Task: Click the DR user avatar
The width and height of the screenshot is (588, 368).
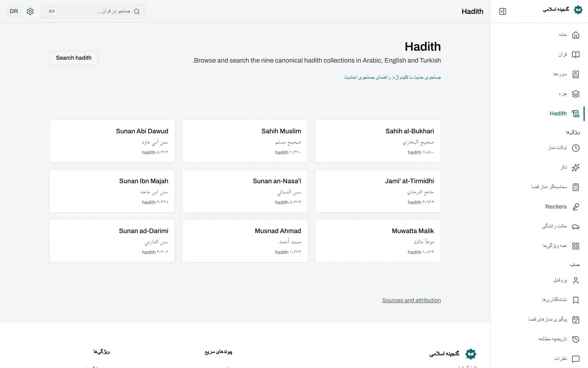Action: coord(14,11)
